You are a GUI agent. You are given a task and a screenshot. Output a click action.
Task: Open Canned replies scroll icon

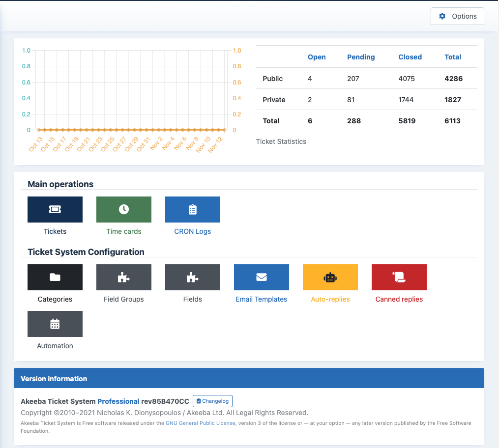click(399, 277)
